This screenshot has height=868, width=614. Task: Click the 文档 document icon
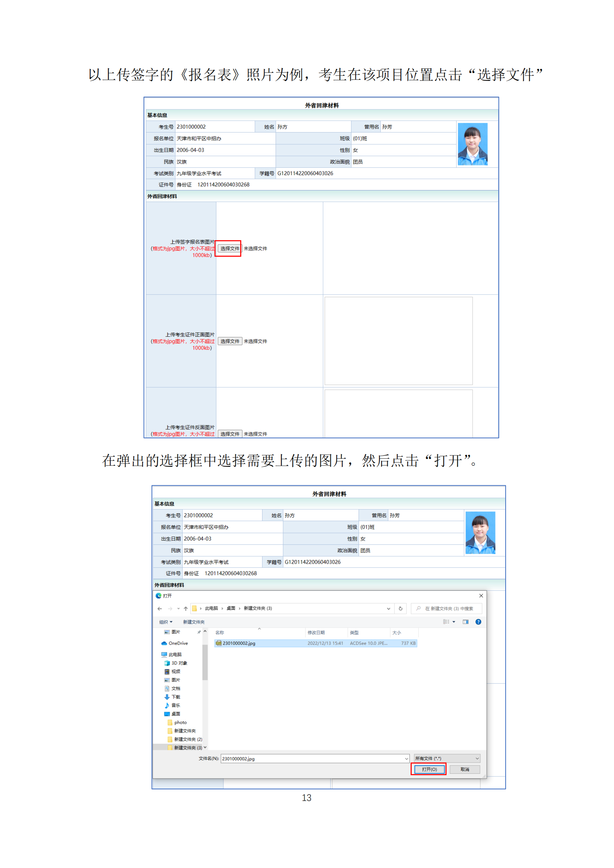(x=167, y=688)
